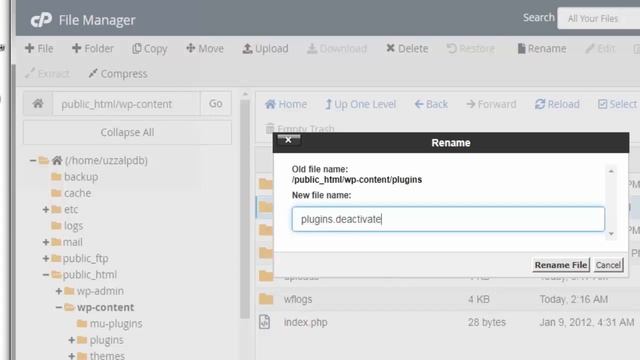Select the etc folder in tree
Screen dimensions: 640x360
(71, 209)
